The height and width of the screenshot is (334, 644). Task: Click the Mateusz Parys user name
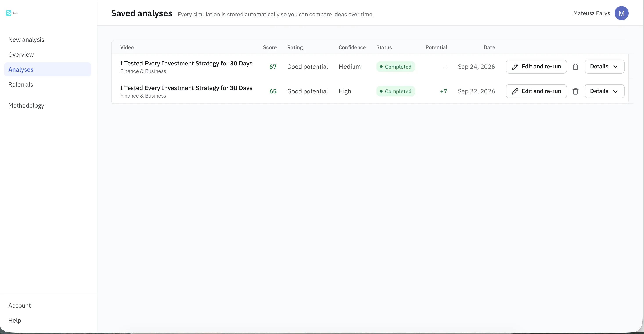click(591, 13)
